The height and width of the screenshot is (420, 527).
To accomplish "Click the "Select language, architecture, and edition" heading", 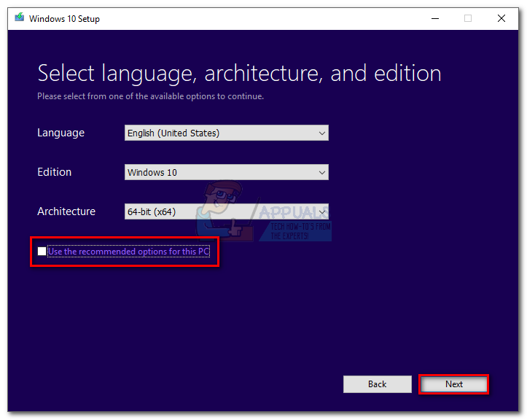I will (x=239, y=74).
